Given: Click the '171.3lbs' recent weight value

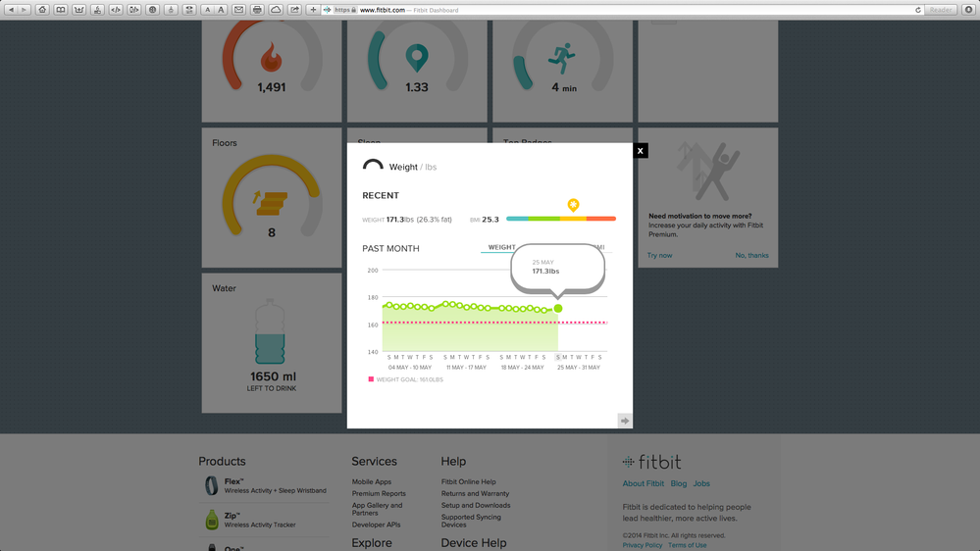Looking at the screenshot, I should 400,220.
